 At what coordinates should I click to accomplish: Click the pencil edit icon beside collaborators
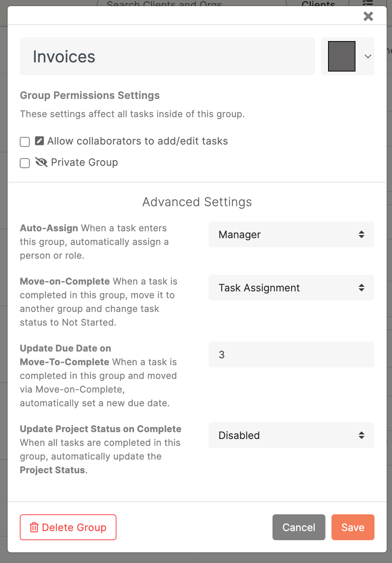coord(40,141)
